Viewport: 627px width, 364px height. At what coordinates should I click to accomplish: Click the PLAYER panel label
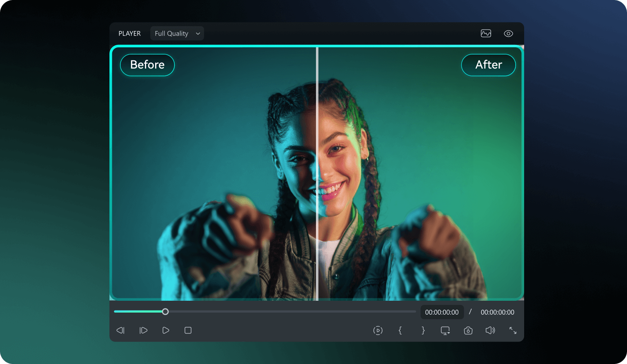129,33
